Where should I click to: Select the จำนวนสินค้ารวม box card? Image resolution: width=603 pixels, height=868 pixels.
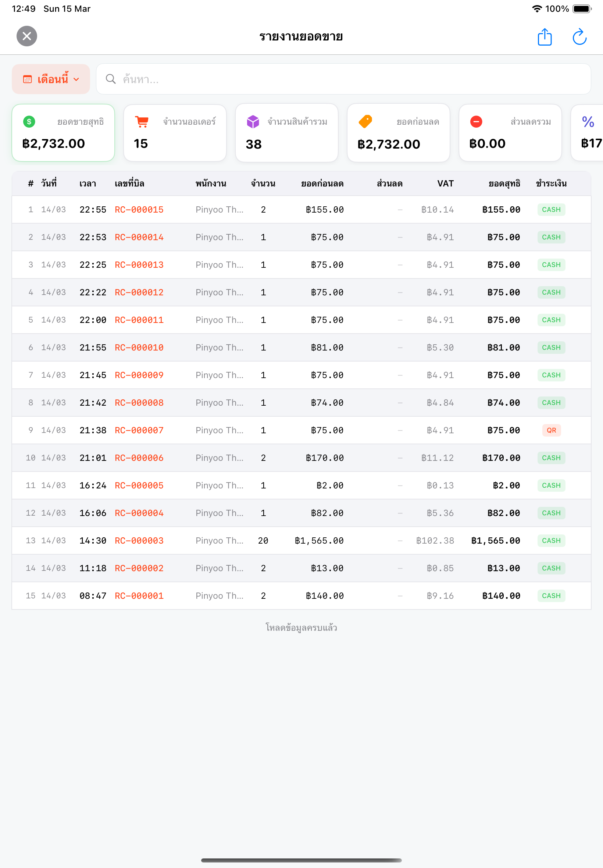(287, 133)
